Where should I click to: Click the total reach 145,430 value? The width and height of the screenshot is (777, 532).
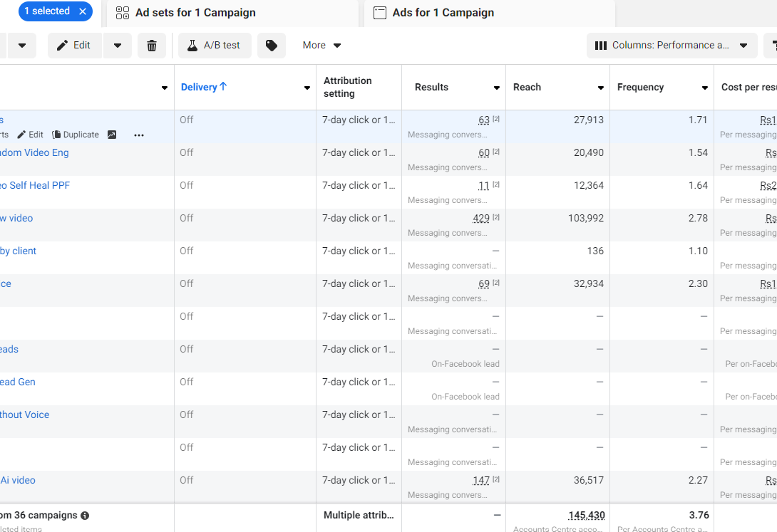pyautogui.click(x=586, y=515)
